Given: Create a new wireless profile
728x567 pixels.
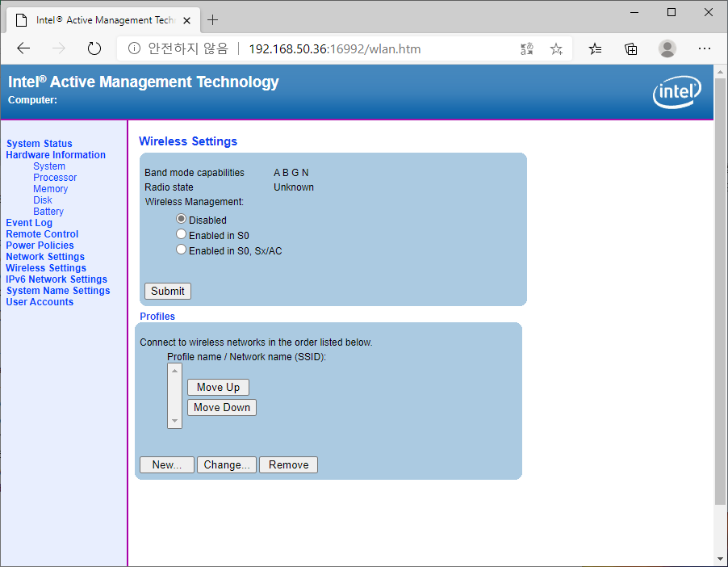Looking at the screenshot, I should [167, 464].
